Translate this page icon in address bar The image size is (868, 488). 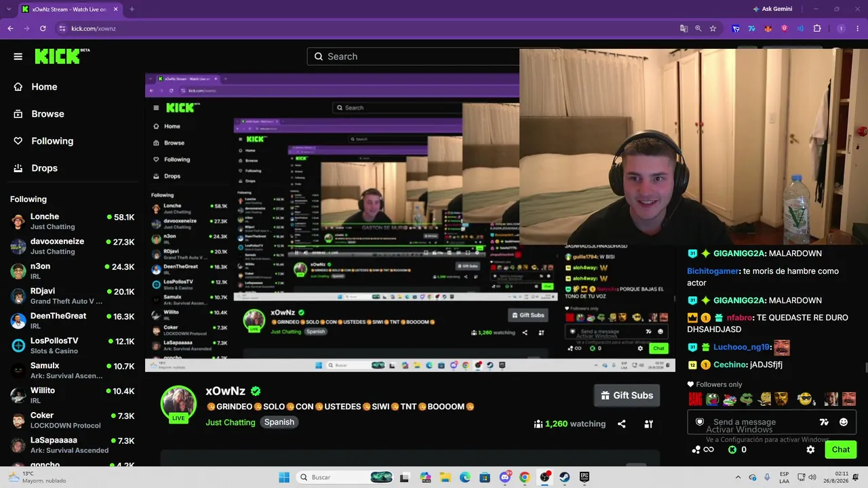point(684,28)
